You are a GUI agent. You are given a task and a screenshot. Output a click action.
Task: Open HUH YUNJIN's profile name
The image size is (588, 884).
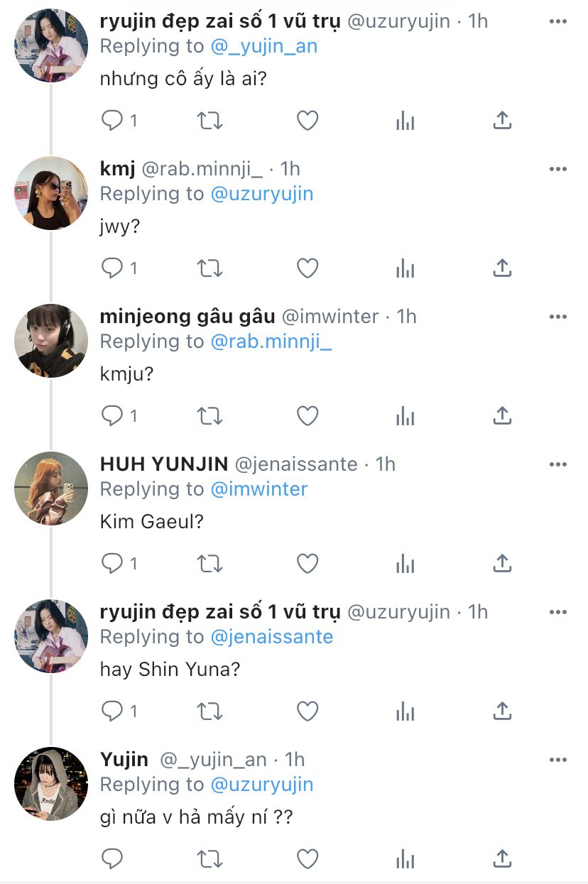pyautogui.click(x=164, y=464)
